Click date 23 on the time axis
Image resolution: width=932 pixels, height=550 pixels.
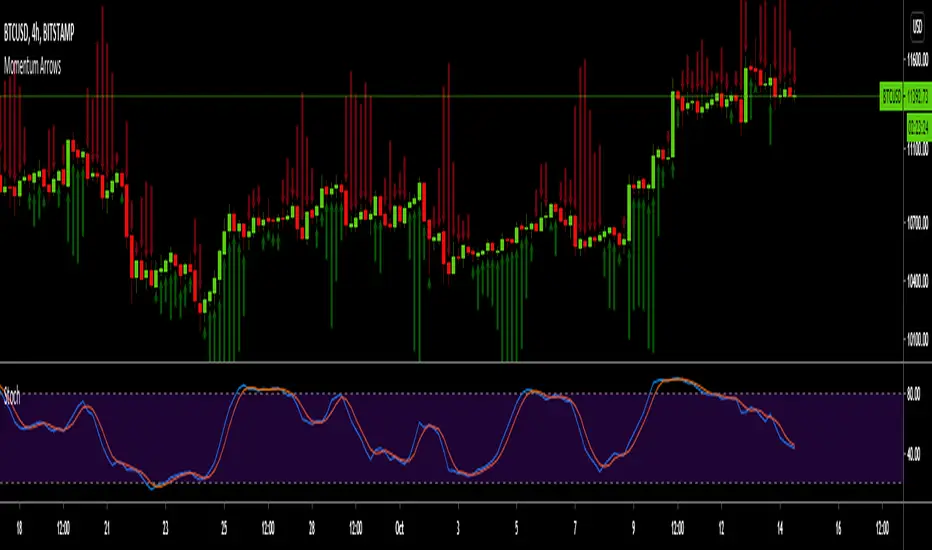pos(165,528)
